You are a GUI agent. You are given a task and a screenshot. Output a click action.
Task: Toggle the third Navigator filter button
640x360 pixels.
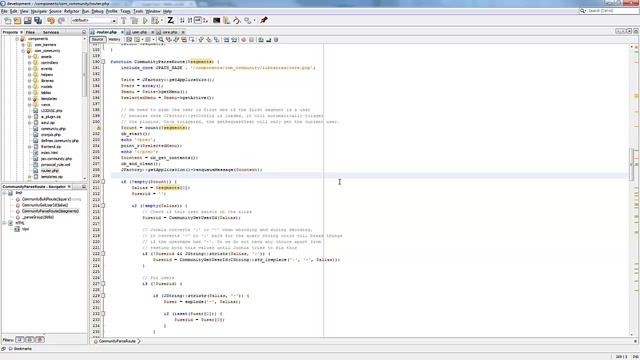(40, 340)
